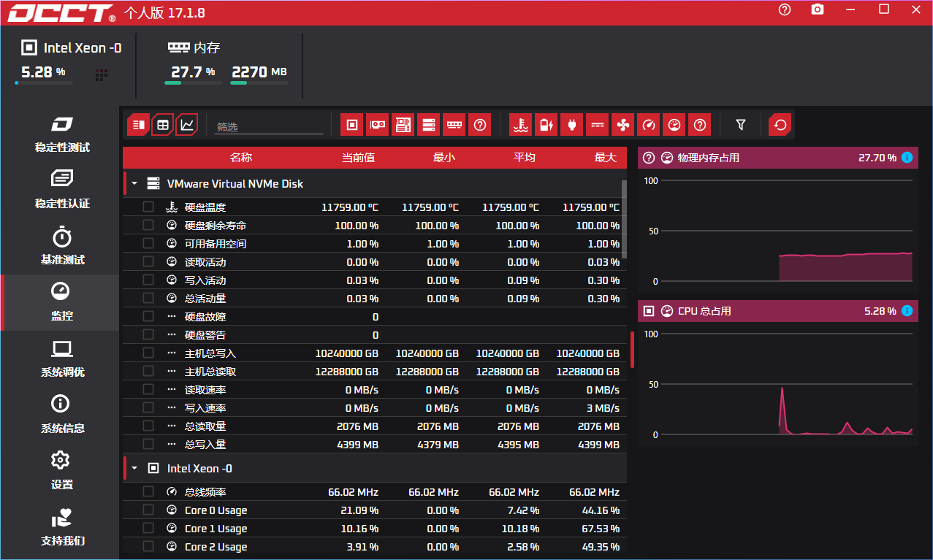Focus the 筛选 filter text field

(269, 126)
